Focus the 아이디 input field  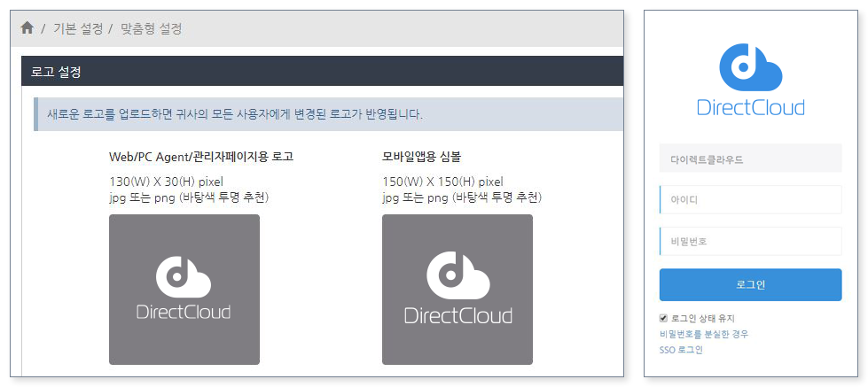click(751, 199)
